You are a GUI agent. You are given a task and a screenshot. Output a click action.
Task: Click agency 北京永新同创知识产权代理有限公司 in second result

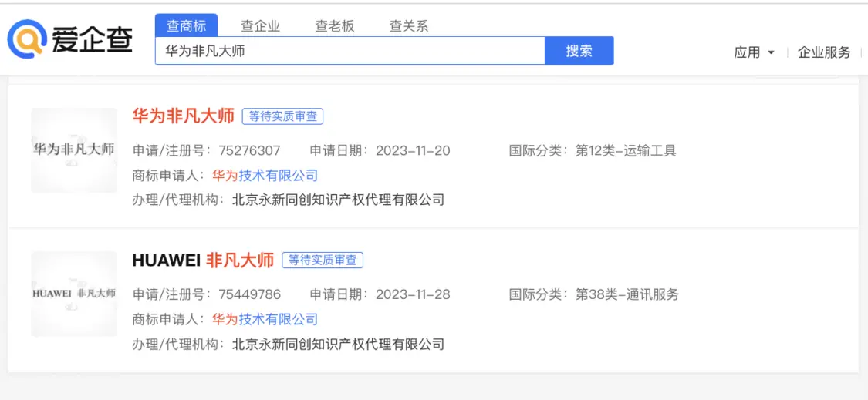tap(338, 344)
